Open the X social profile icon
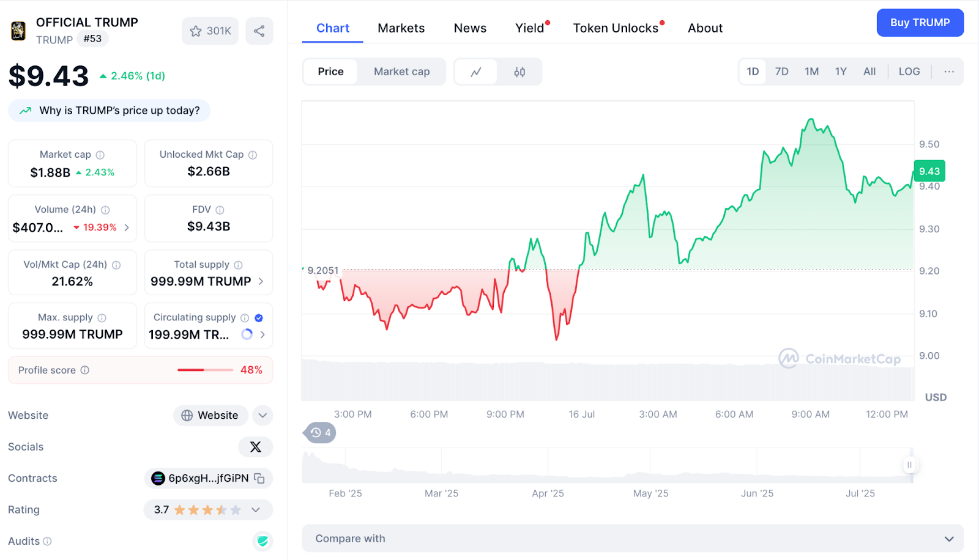The height and width of the screenshot is (560, 979). point(256,447)
